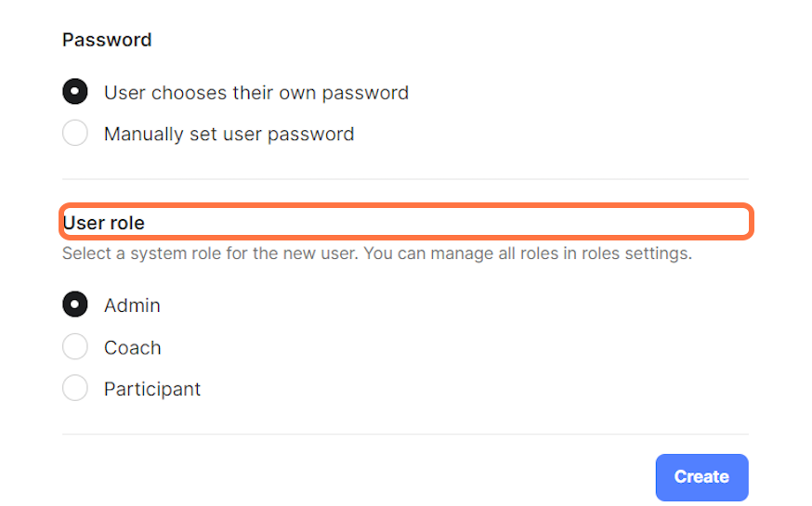Pick the Coach role radio button
The width and height of the screenshot is (812, 506).
(75, 347)
